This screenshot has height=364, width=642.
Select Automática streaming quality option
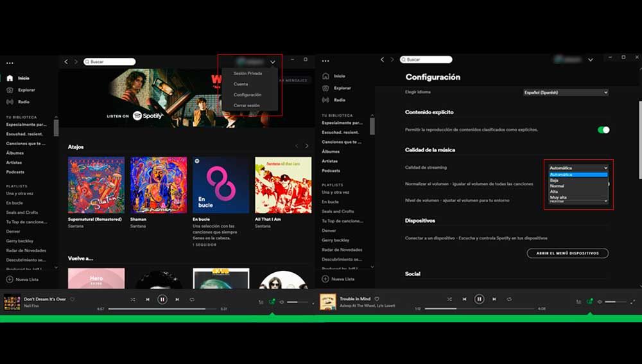(x=578, y=175)
